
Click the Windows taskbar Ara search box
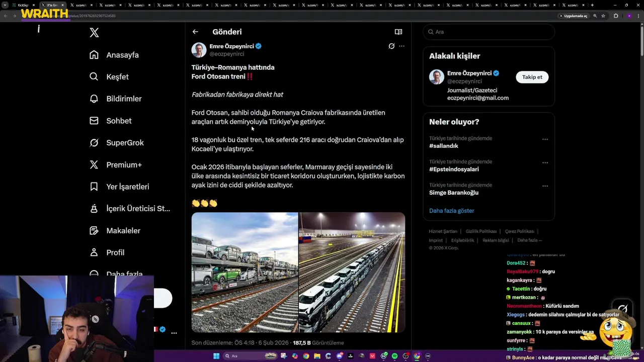pyautogui.click(x=251, y=356)
